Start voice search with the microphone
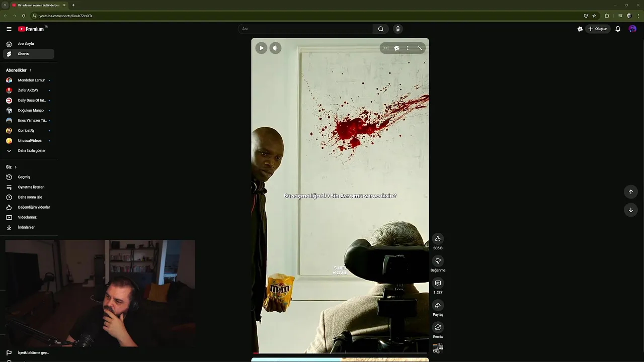The image size is (644, 362). click(x=397, y=29)
